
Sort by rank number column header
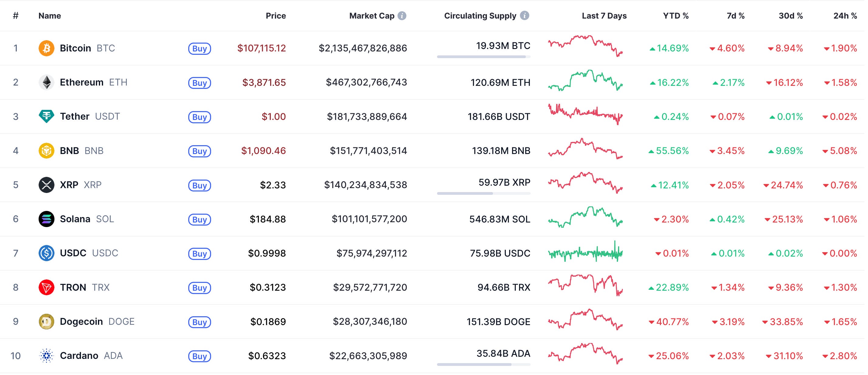(16, 16)
